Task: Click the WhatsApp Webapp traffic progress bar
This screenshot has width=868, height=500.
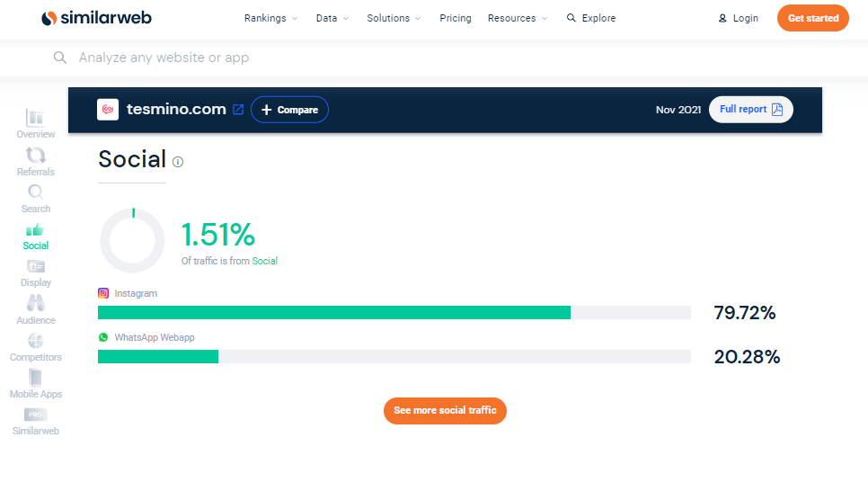Action: (x=394, y=356)
